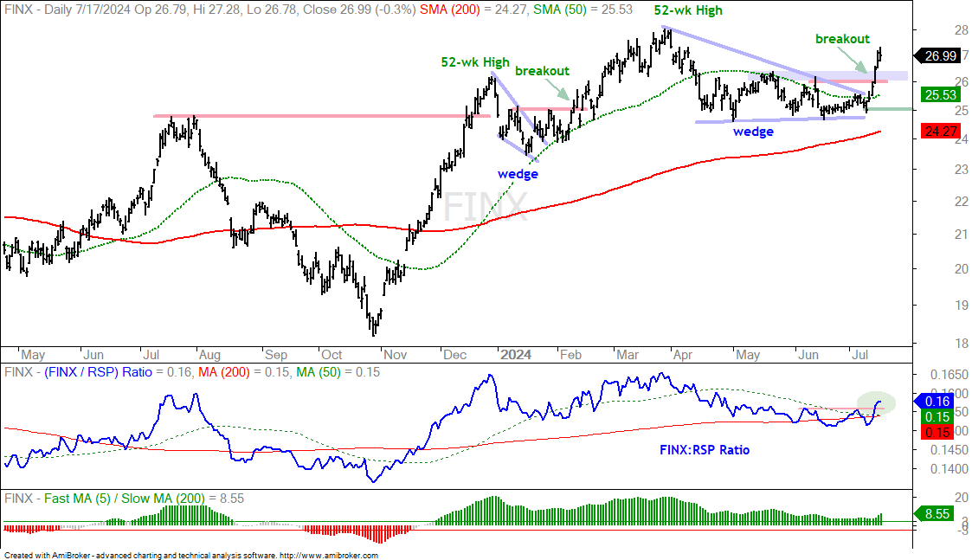Image resolution: width=972 pixels, height=560 pixels.
Task: Click the 2024 year marker on time axis
Action: point(516,355)
